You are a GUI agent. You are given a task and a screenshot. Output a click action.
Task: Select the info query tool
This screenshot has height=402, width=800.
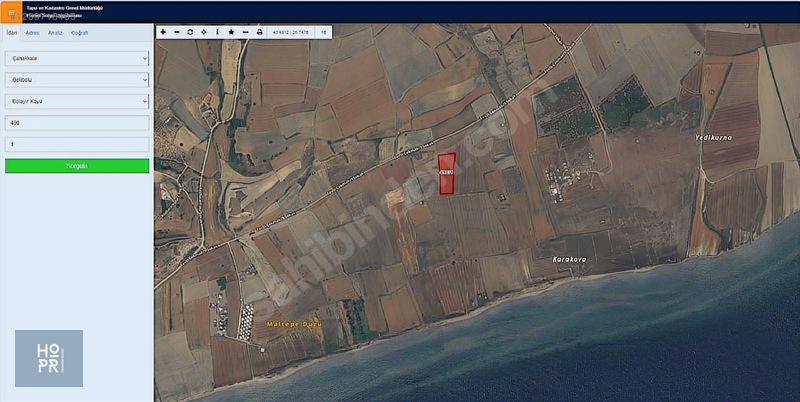pos(217,32)
